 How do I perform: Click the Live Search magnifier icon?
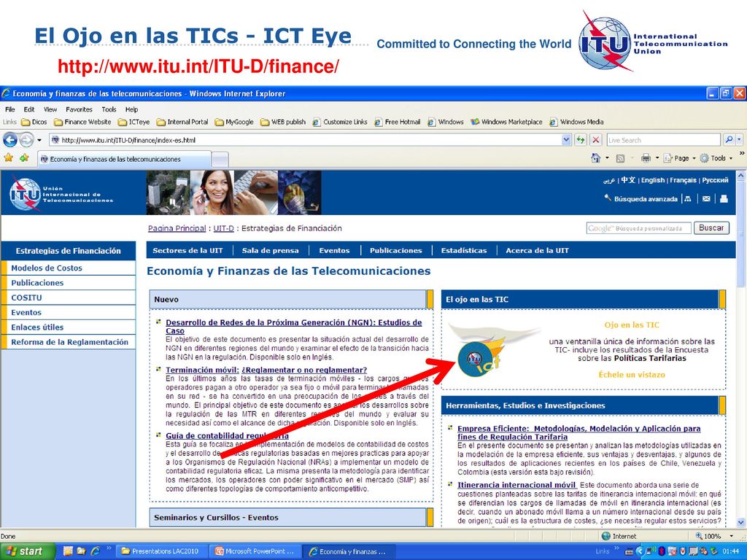click(729, 139)
